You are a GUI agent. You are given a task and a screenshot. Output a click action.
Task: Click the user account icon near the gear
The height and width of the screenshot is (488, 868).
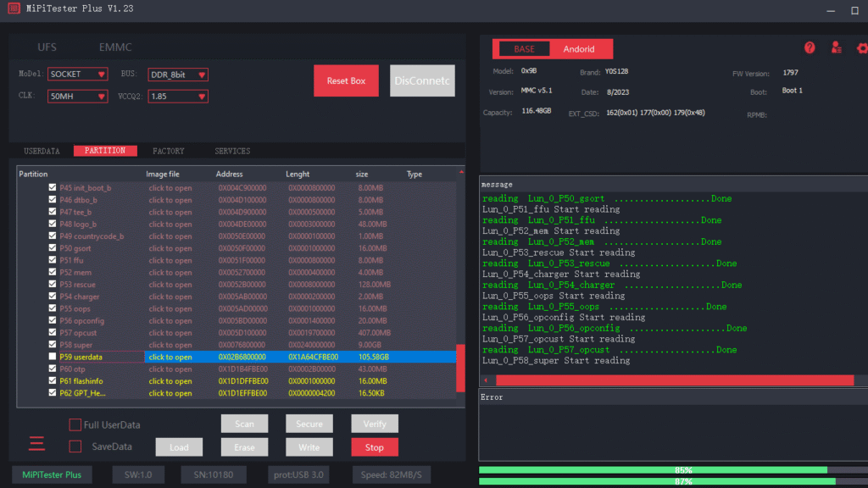pyautogui.click(x=836, y=48)
